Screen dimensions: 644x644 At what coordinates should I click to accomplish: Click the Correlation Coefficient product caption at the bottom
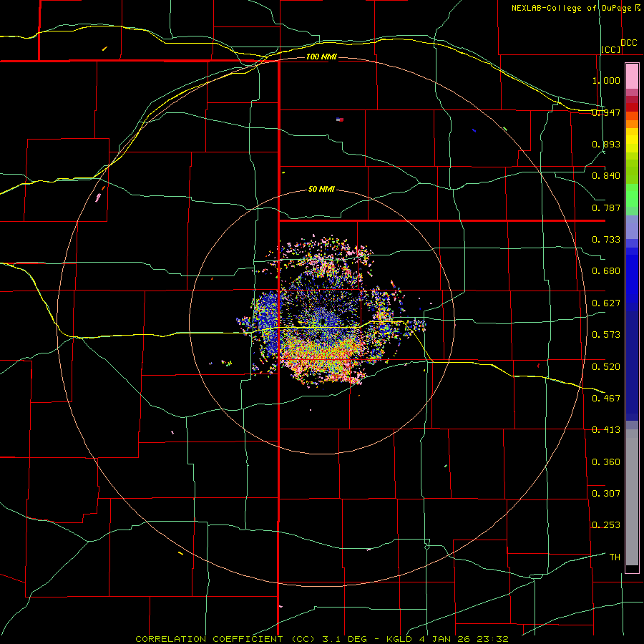322,639
